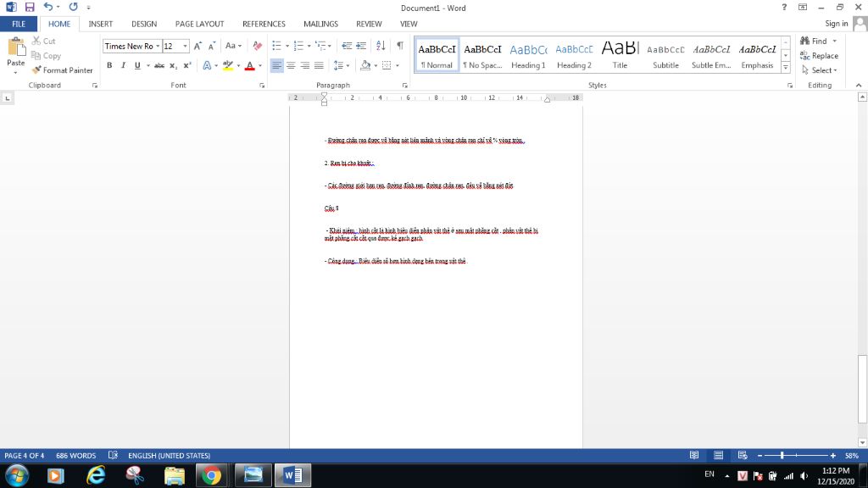
Task: Click the Paste clipboard icon
Action: [16, 47]
